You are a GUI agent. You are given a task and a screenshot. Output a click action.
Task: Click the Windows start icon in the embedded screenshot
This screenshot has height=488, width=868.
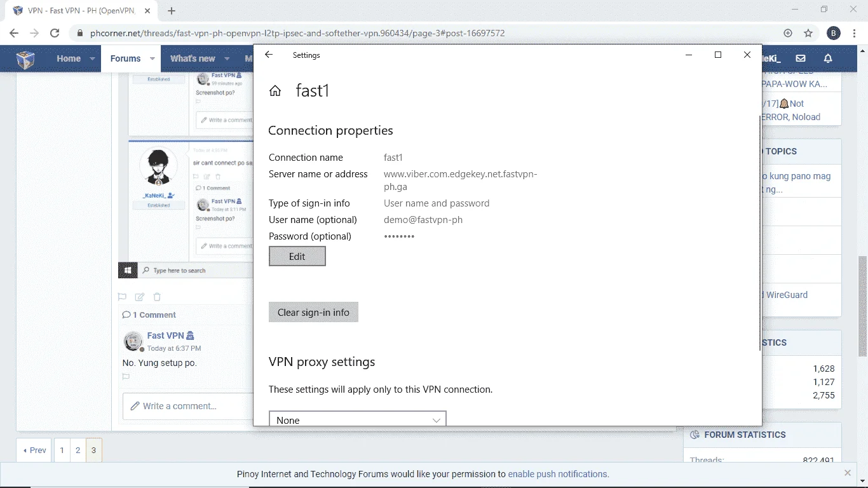pyautogui.click(x=128, y=270)
